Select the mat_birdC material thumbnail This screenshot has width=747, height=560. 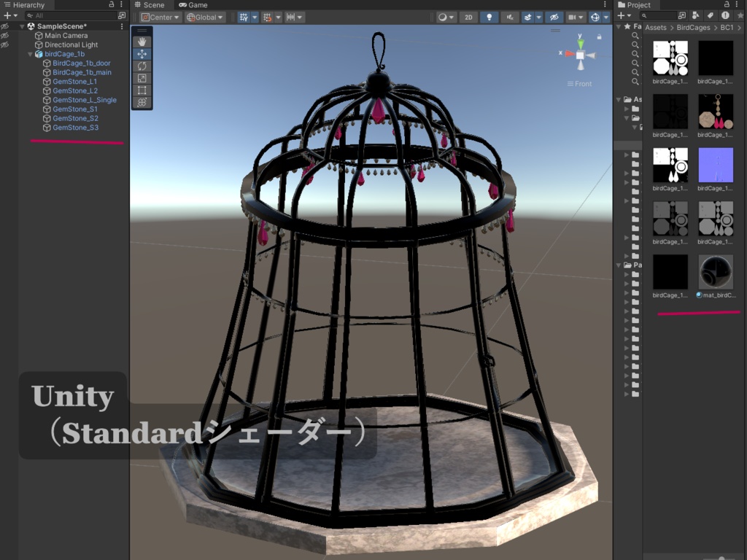(716, 273)
